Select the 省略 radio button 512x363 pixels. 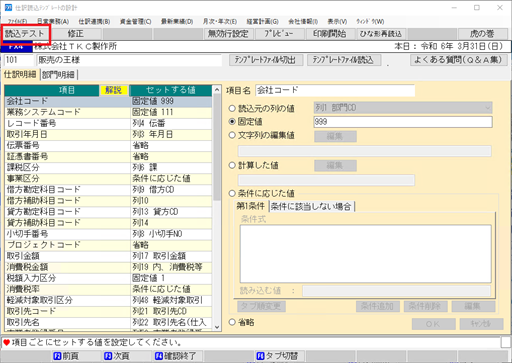coord(232,322)
